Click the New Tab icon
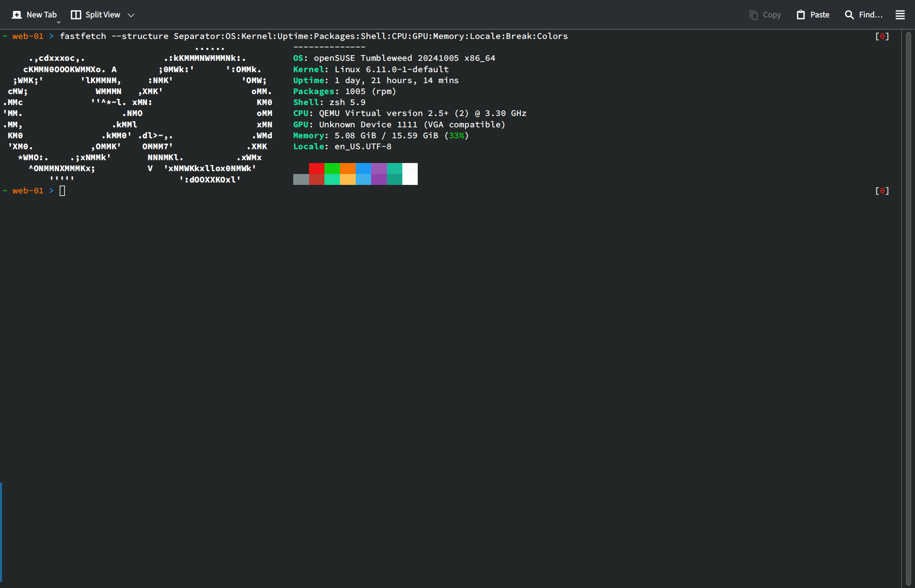This screenshot has width=915, height=588. [x=17, y=15]
